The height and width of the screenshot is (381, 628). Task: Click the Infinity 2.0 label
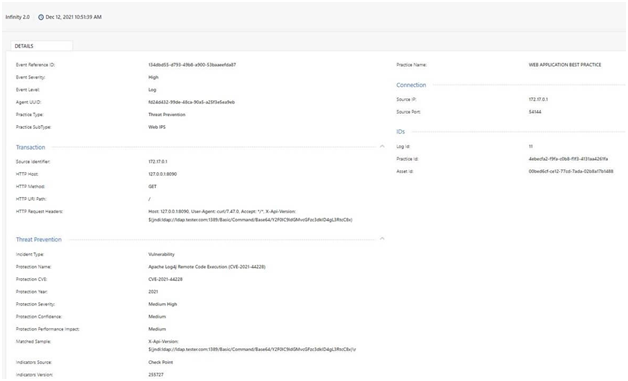point(18,17)
